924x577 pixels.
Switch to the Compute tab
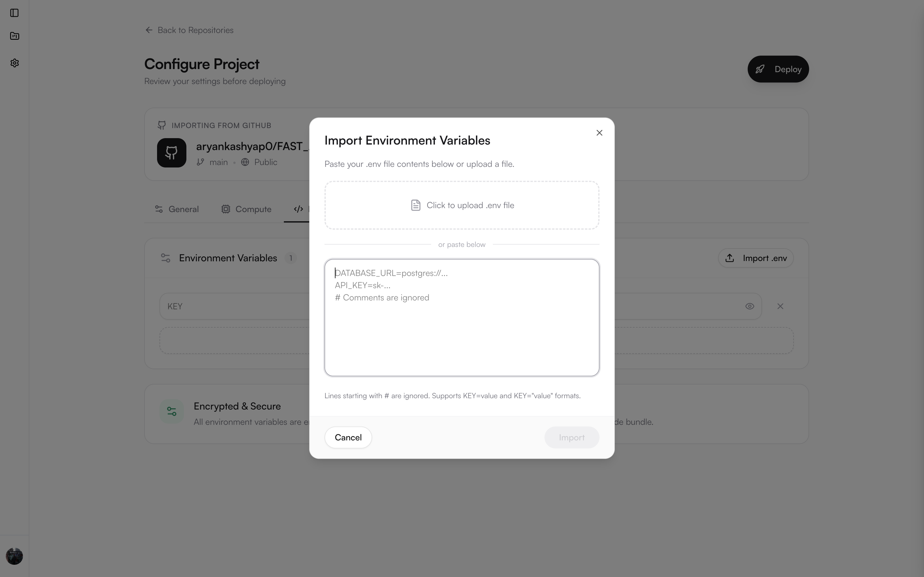[247, 209]
